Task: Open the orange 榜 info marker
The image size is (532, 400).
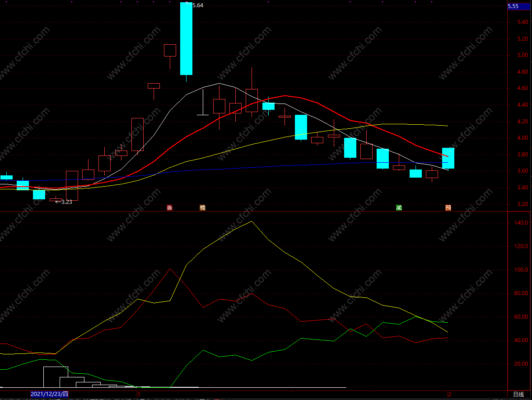Action: tap(203, 207)
